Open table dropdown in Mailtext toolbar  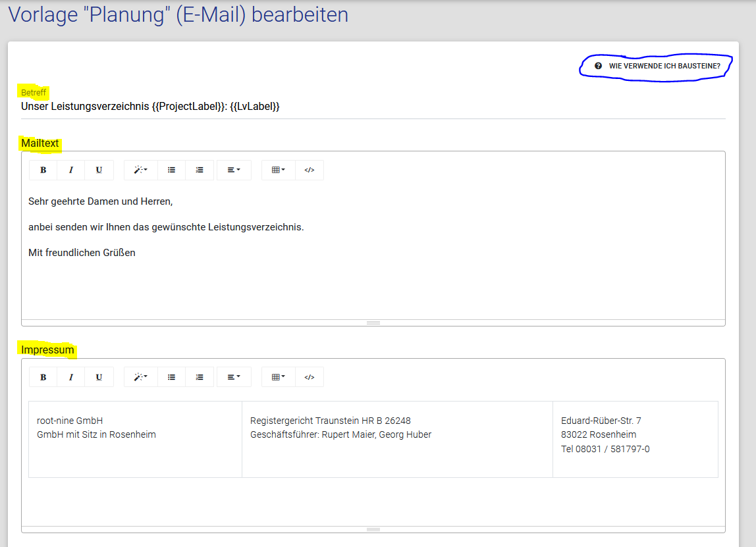point(279,170)
